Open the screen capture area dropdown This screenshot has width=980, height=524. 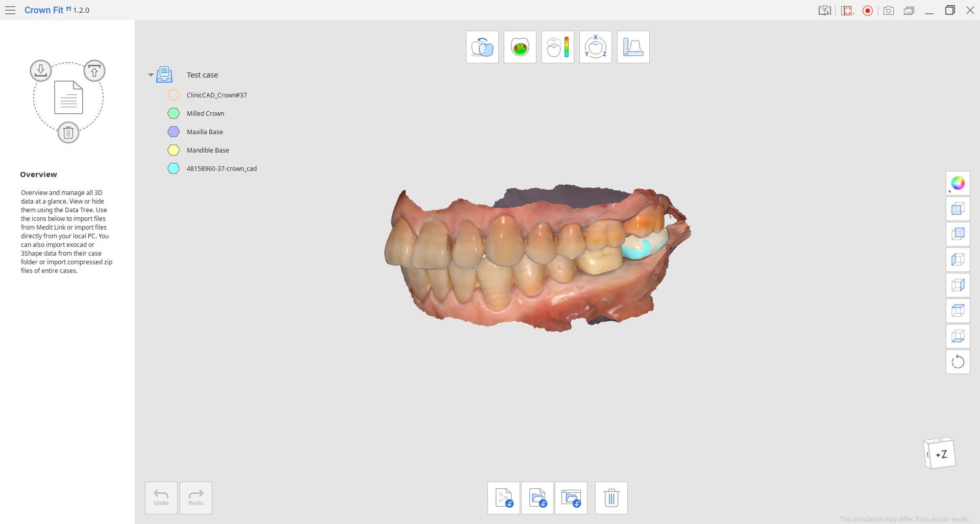pos(848,11)
